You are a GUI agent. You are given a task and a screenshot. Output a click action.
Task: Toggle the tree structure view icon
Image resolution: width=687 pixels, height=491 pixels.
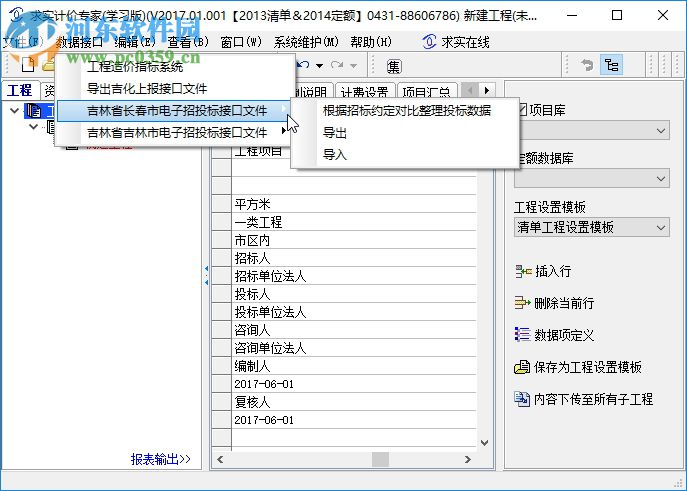pyautogui.click(x=611, y=66)
